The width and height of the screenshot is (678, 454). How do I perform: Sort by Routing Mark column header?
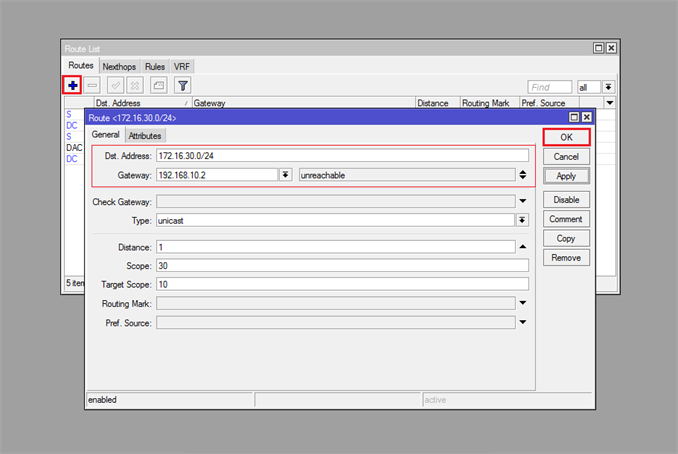coord(489,103)
